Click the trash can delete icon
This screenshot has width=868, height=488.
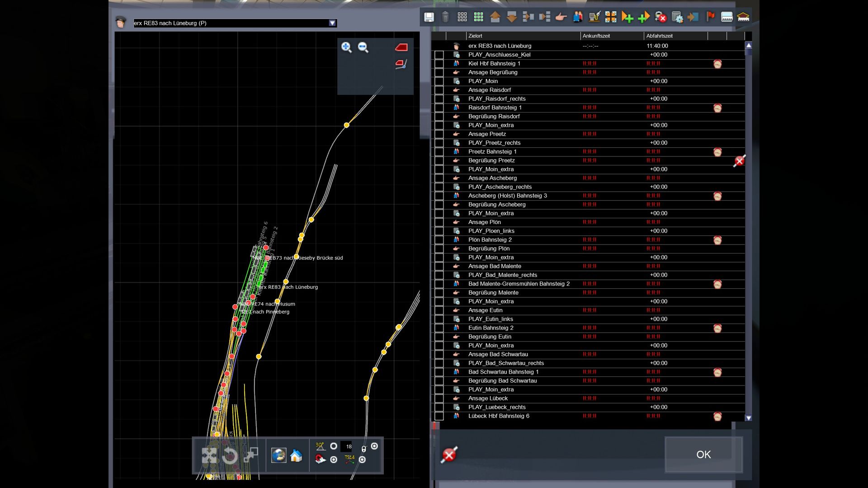point(445,17)
